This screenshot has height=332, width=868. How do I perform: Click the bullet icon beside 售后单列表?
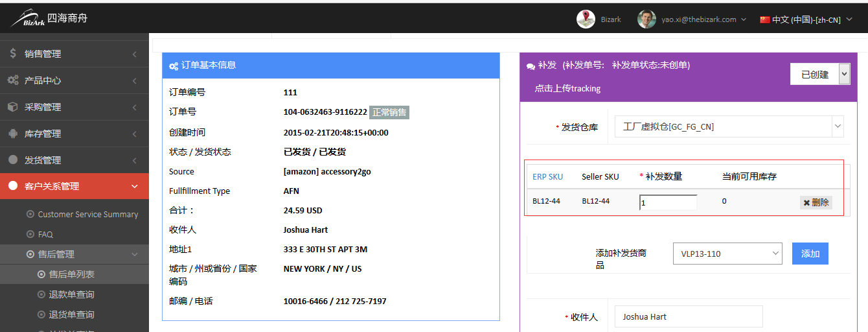(x=41, y=274)
